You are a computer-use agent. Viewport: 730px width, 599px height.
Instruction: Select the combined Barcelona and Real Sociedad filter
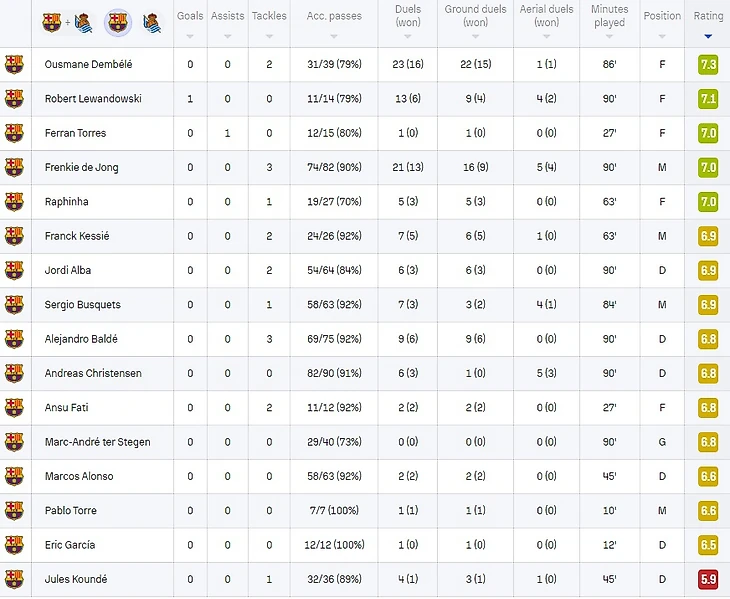click(x=67, y=22)
